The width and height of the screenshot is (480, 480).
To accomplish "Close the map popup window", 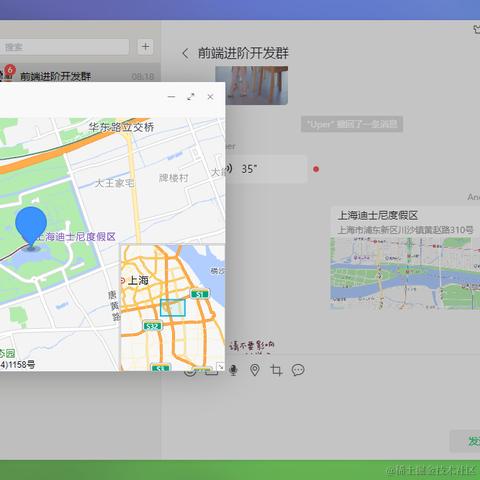I will pyautogui.click(x=210, y=97).
